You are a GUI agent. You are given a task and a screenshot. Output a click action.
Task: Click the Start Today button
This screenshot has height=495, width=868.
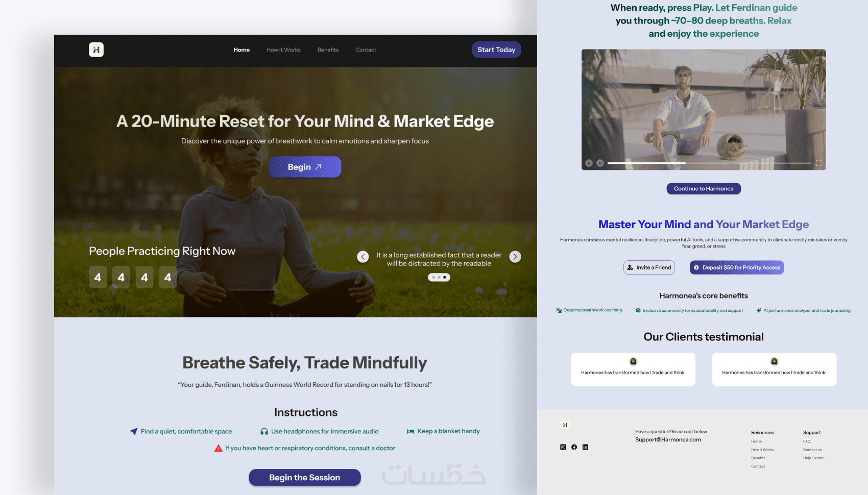click(496, 49)
